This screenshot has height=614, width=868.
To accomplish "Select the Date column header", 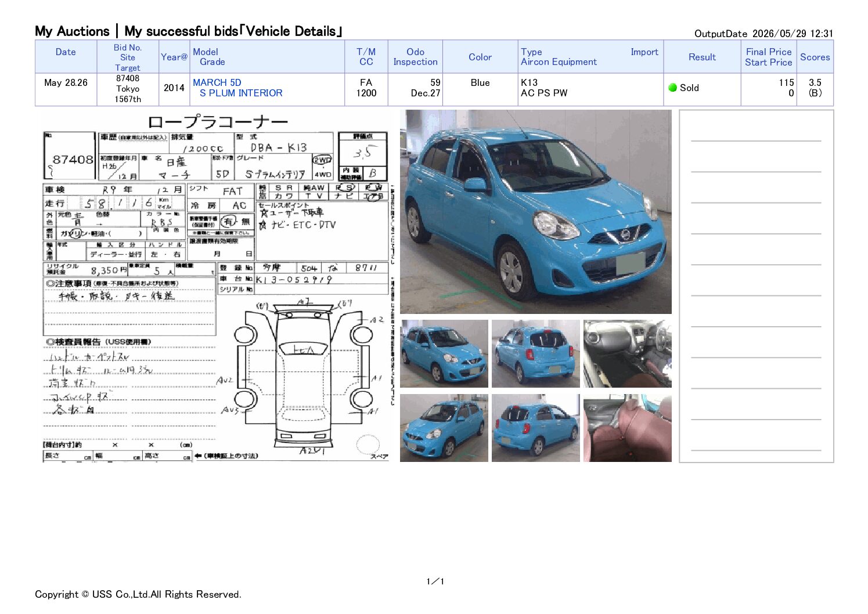I will tap(66, 57).
